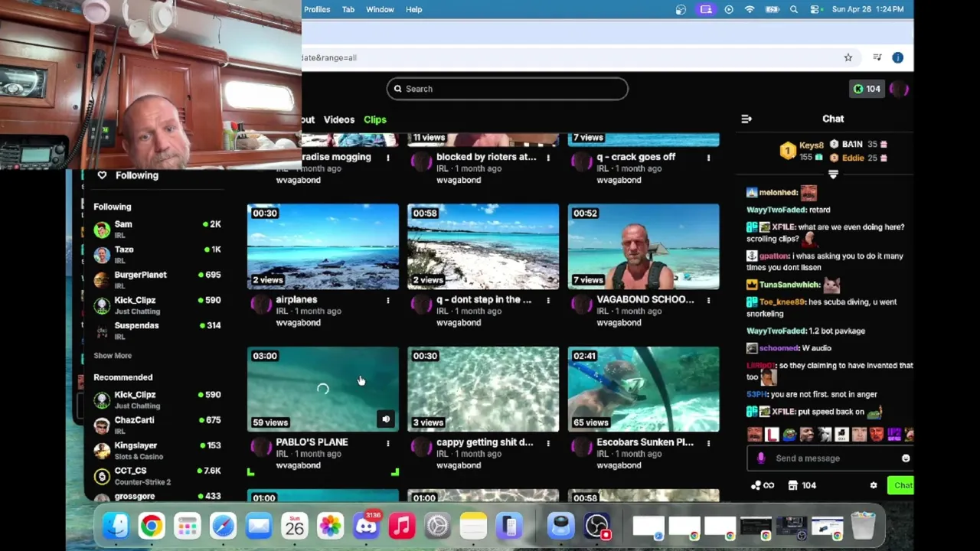Open options menu for Escobars Sunken Pl... clip
This screenshot has height=551, width=980.
[708, 442]
